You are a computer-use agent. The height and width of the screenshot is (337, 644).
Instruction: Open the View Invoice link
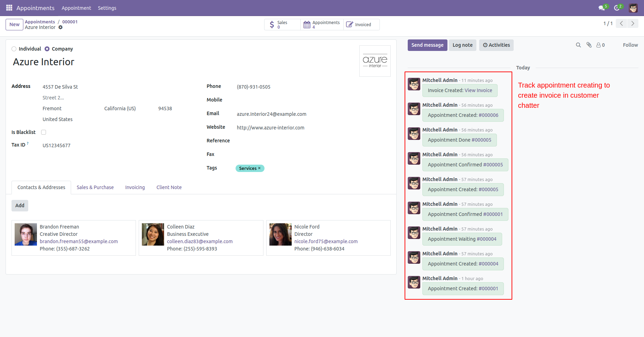pyautogui.click(x=478, y=90)
